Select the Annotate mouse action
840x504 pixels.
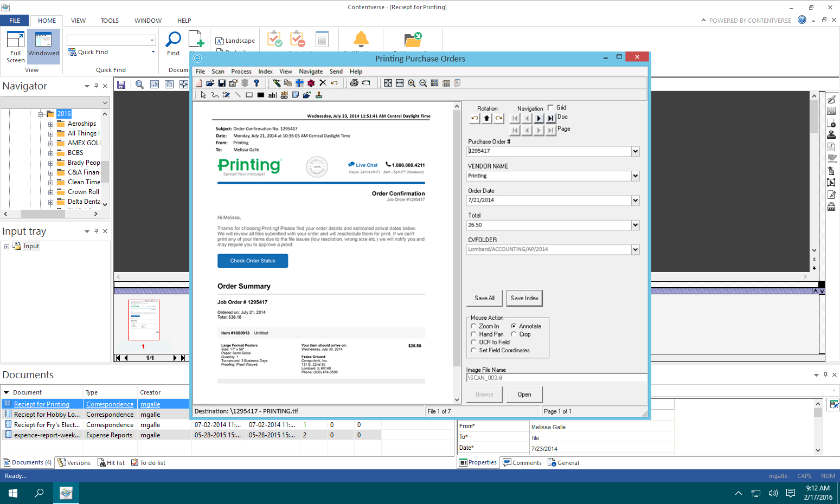[x=514, y=326]
